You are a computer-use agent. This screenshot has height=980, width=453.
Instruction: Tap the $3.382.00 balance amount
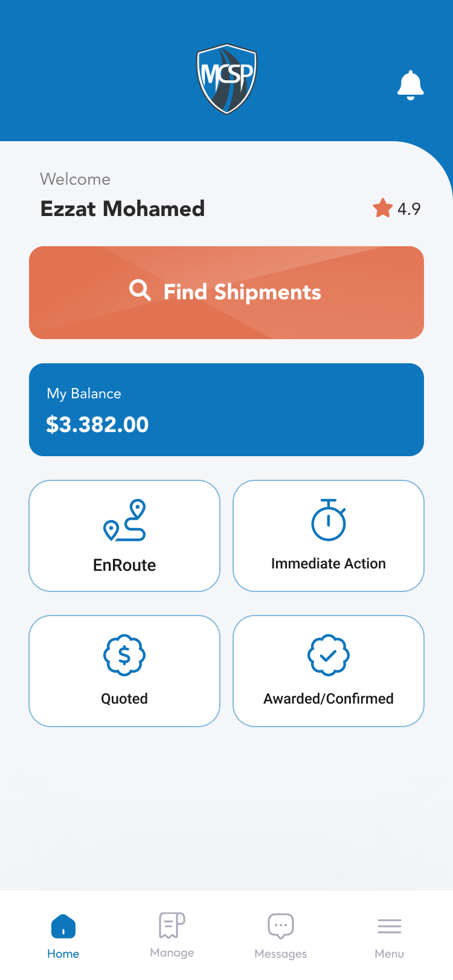click(97, 425)
